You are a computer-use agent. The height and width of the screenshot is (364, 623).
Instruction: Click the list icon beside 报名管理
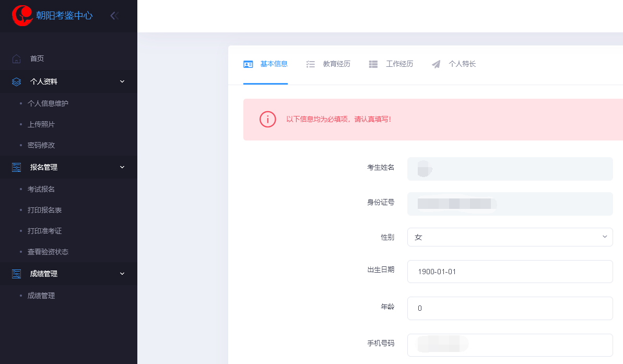pos(17,167)
